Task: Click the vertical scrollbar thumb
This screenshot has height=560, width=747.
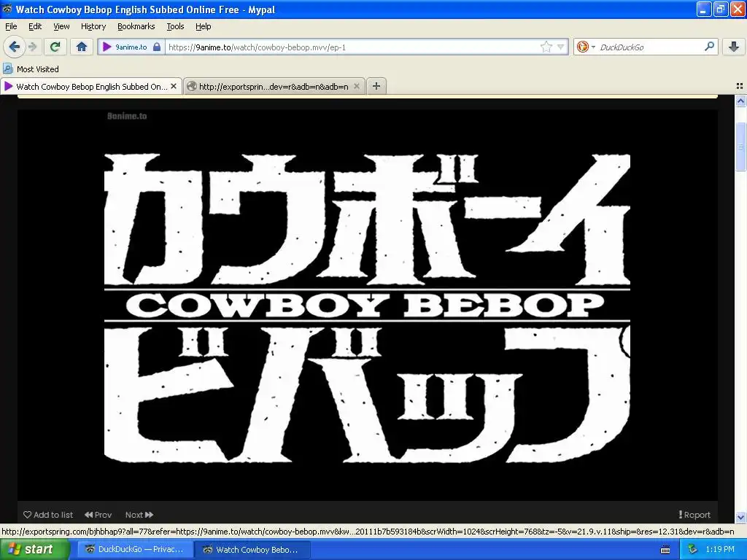Action: [x=741, y=147]
